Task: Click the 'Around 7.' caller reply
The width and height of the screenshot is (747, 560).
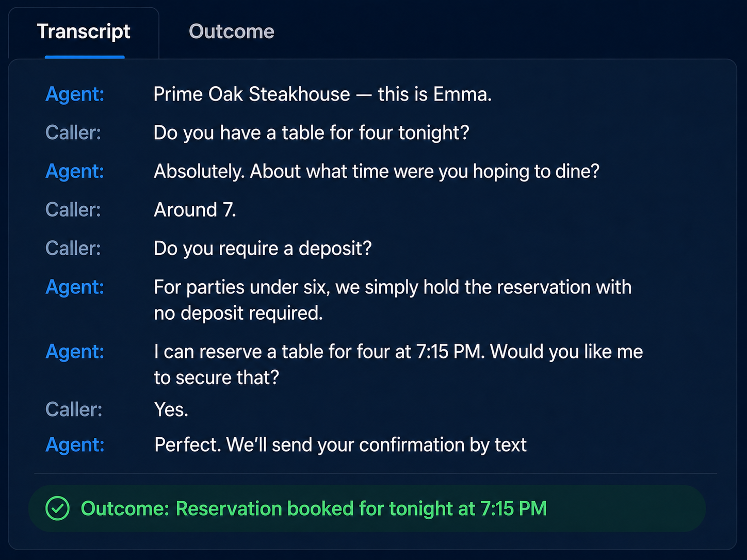Action: [195, 210]
